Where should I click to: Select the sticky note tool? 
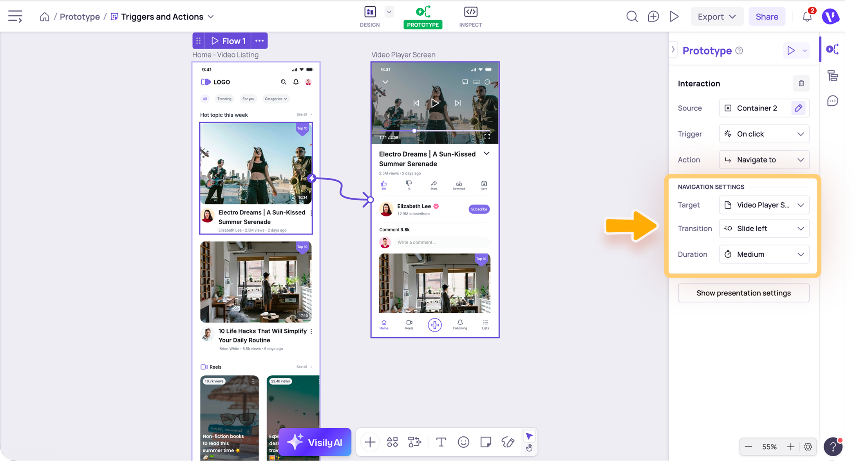(486, 442)
